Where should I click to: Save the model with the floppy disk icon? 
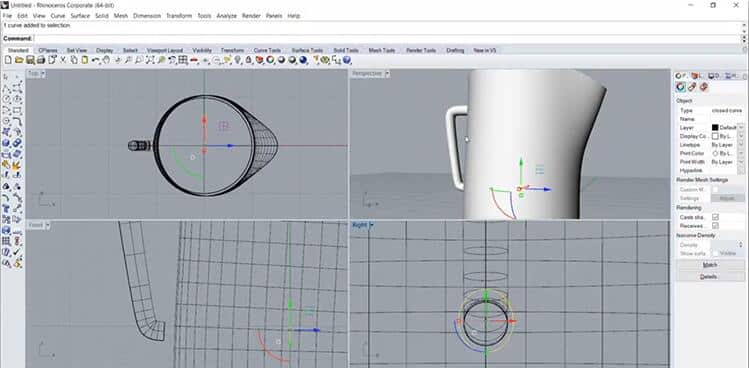click(30, 60)
